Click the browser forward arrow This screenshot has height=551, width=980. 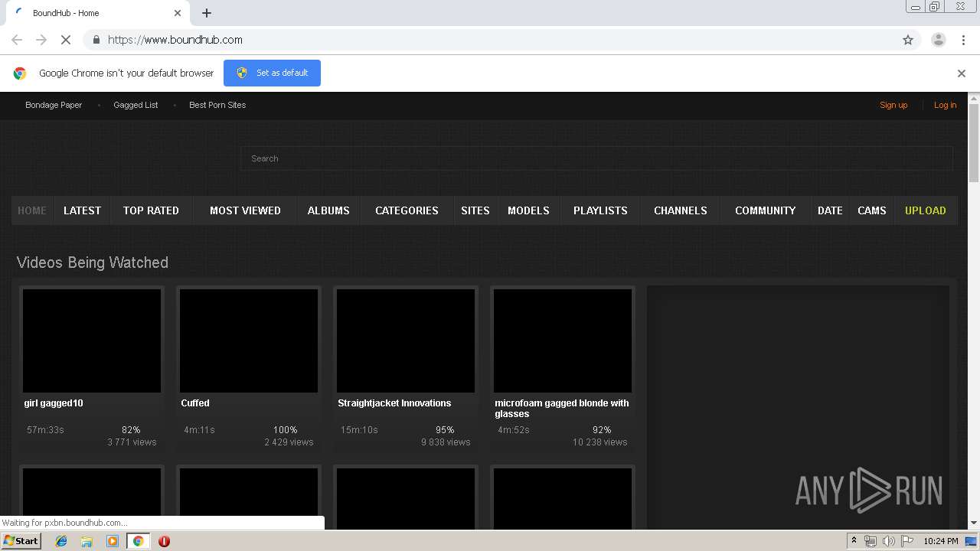click(41, 40)
